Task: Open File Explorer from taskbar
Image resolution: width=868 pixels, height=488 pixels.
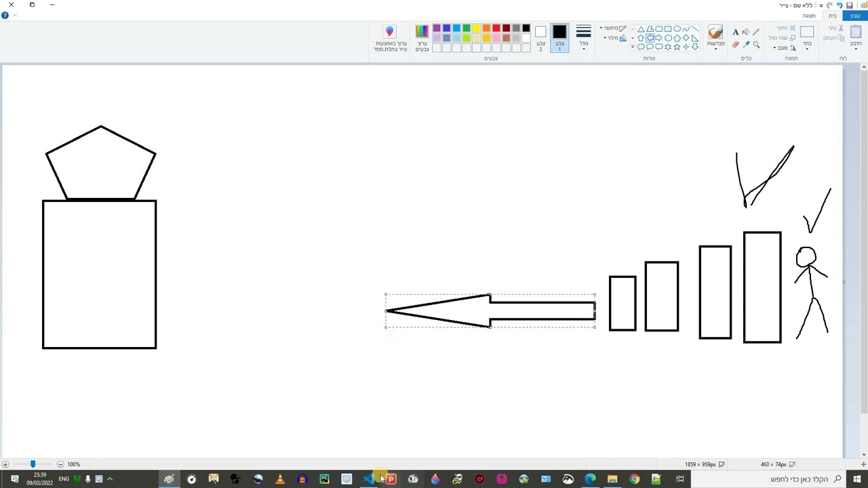Action: (x=612, y=479)
